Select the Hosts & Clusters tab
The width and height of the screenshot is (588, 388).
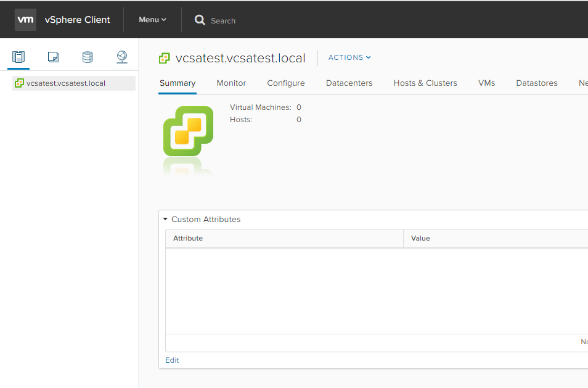pos(425,83)
